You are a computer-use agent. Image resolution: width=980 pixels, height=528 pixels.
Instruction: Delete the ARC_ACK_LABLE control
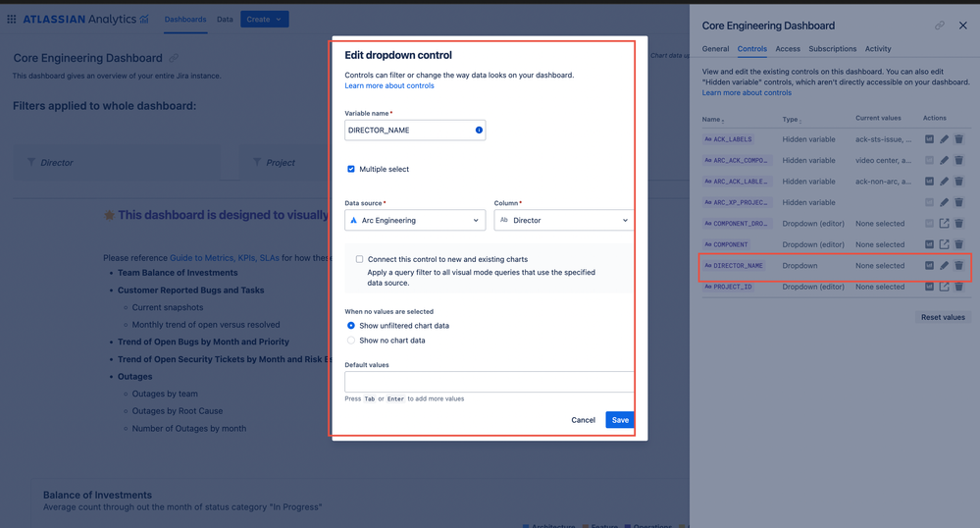click(x=958, y=182)
